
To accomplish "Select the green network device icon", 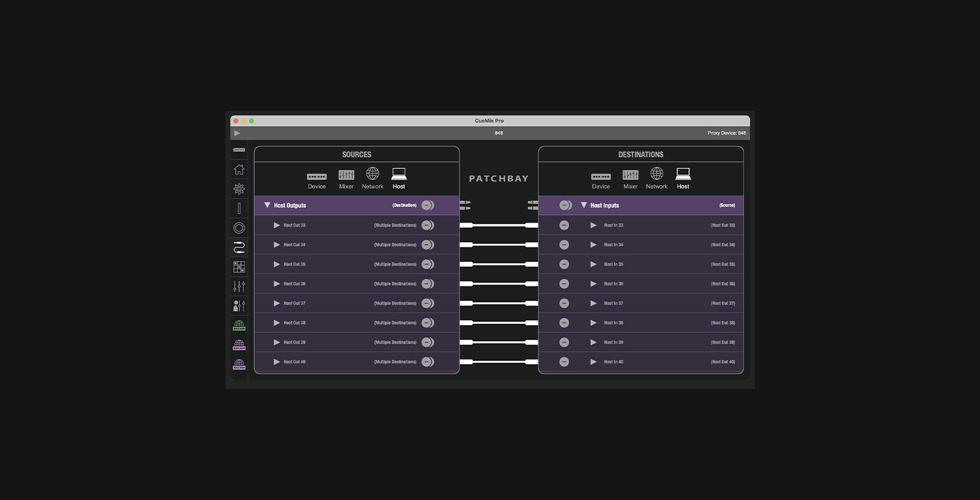I will click(239, 325).
